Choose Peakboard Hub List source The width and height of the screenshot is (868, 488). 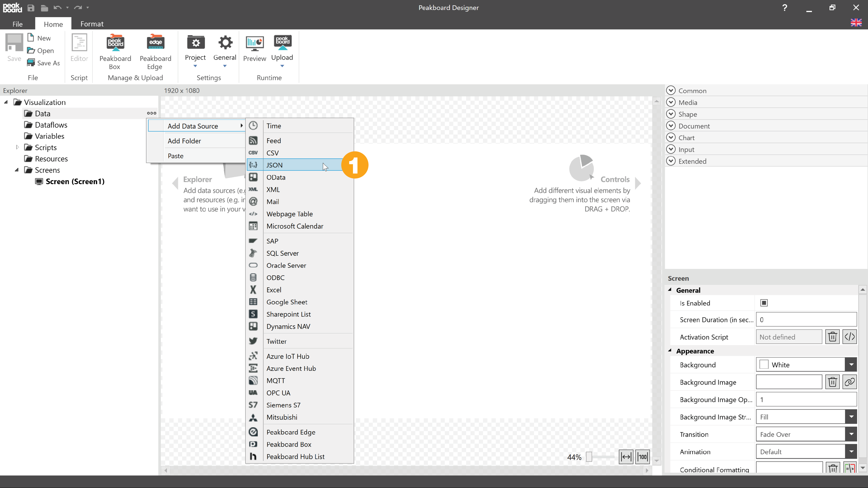(300, 456)
